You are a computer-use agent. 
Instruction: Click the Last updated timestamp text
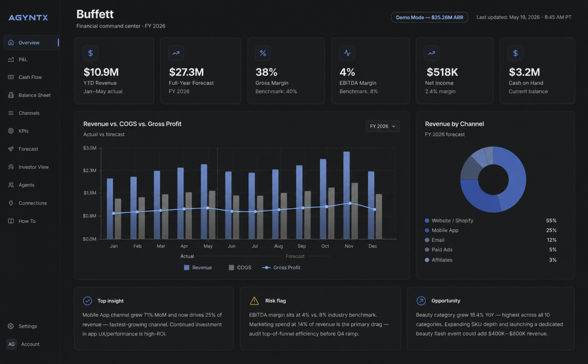(x=524, y=17)
